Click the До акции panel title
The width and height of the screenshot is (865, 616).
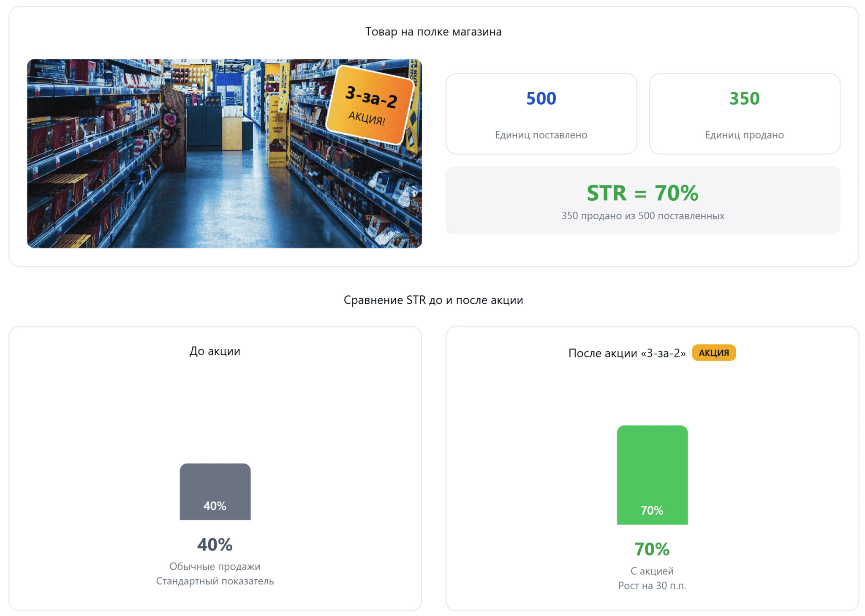pyautogui.click(x=215, y=351)
